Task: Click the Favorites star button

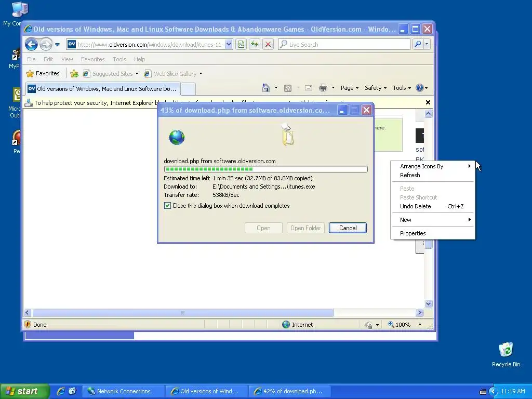Action: [43, 73]
